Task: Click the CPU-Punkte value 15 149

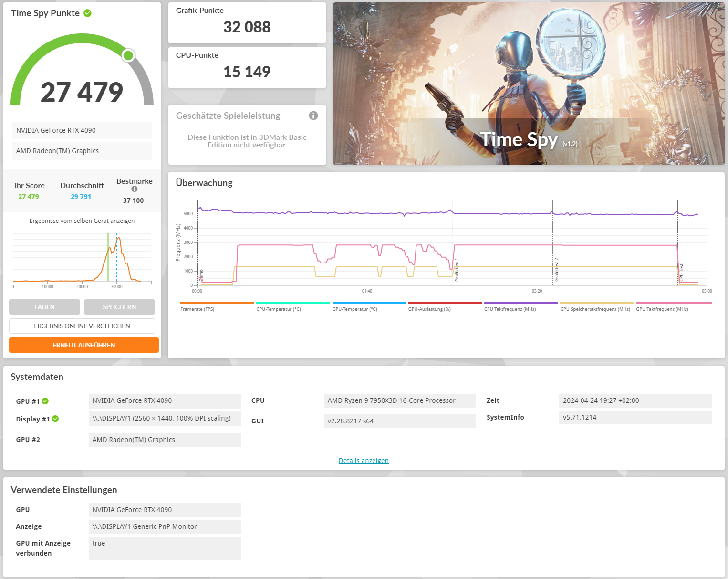Action: (x=247, y=72)
